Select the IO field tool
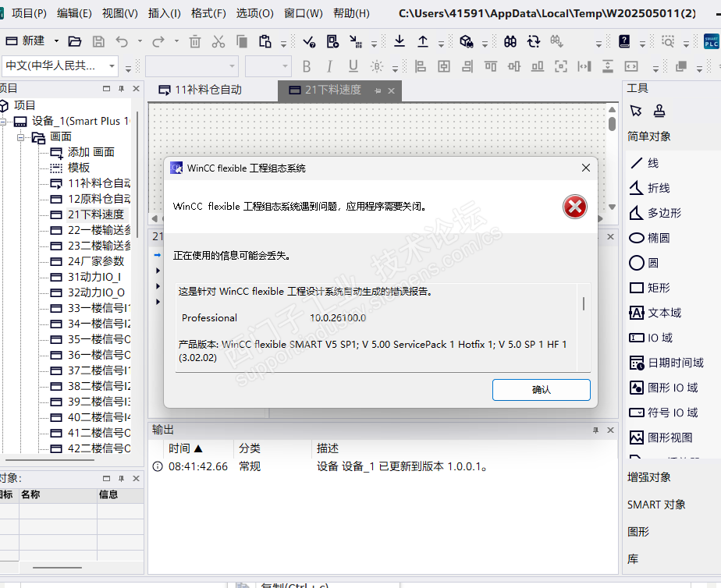Image resolution: width=721 pixels, height=588 pixels. (x=651, y=338)
